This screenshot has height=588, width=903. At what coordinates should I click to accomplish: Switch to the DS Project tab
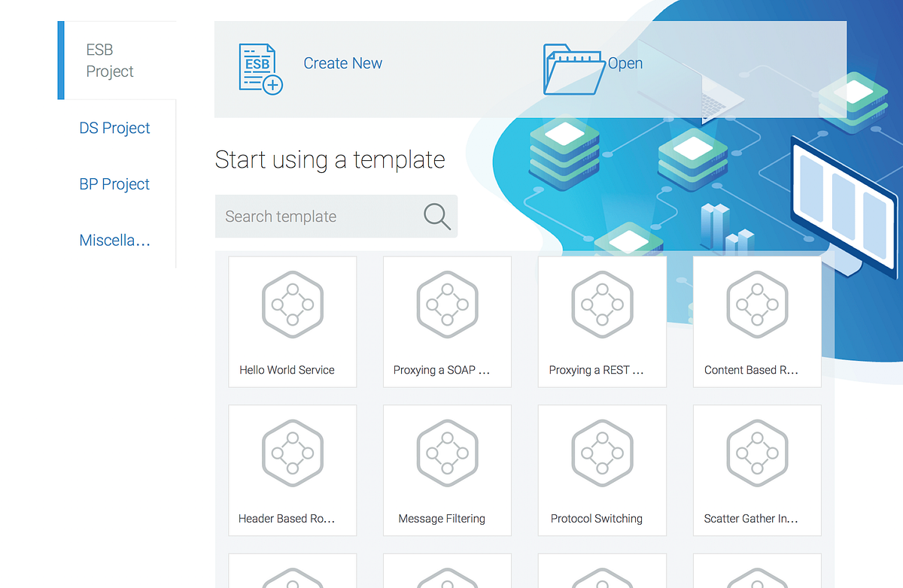pyautogui.click(x=114, y=128)
